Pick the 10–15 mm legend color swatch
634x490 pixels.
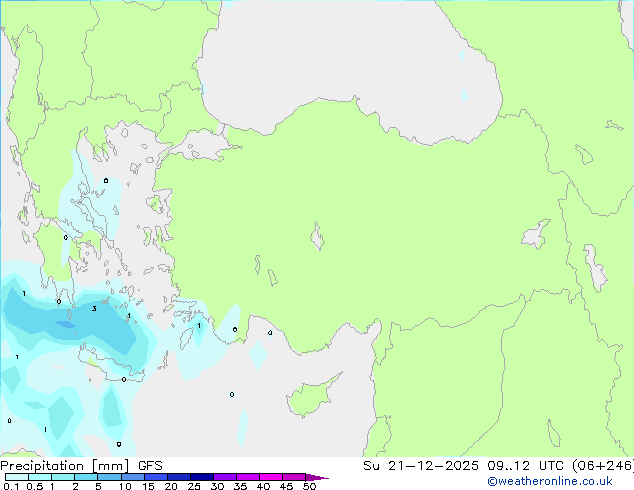[132, 477]
